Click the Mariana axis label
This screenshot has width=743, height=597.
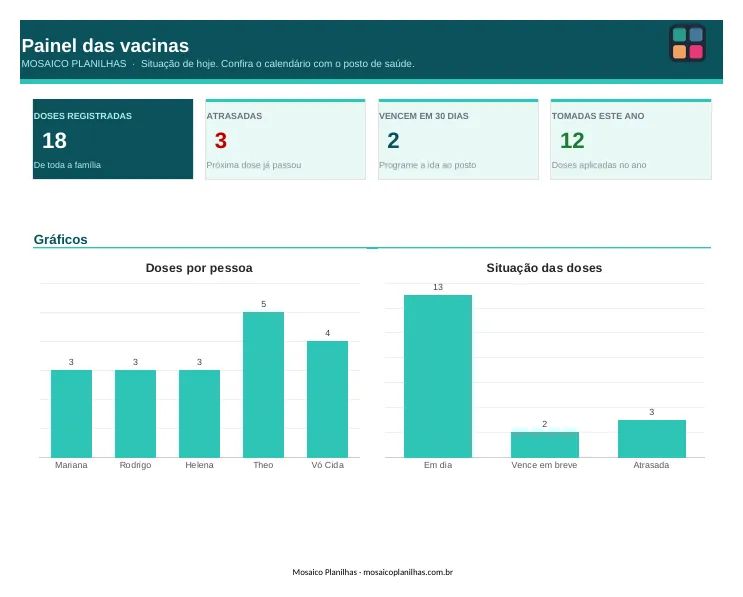71,465
